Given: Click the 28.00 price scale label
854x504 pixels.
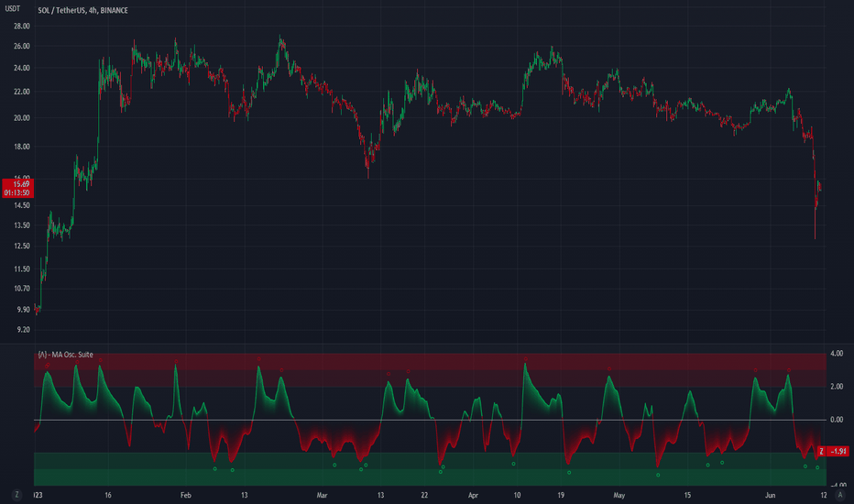Looking at the screenshot, I should (x=22, y=27).
